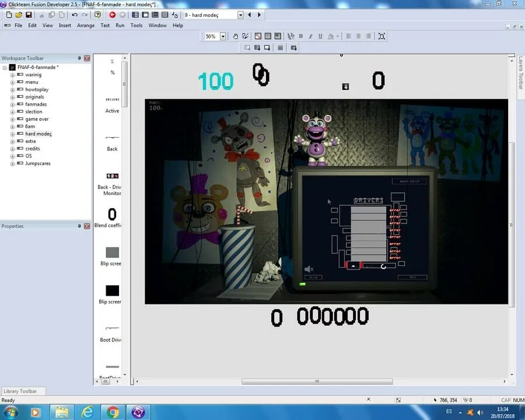Create a new application with the New icon

click(x=9, y=15)
